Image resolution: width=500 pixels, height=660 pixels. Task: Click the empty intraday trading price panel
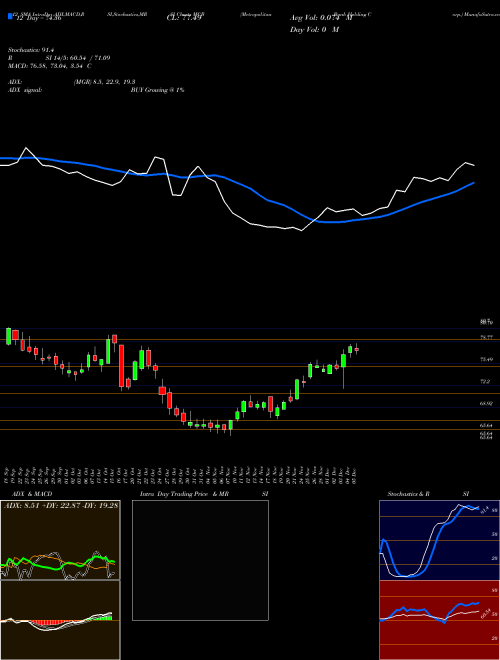pyautogui.click(x=200, y=560)
